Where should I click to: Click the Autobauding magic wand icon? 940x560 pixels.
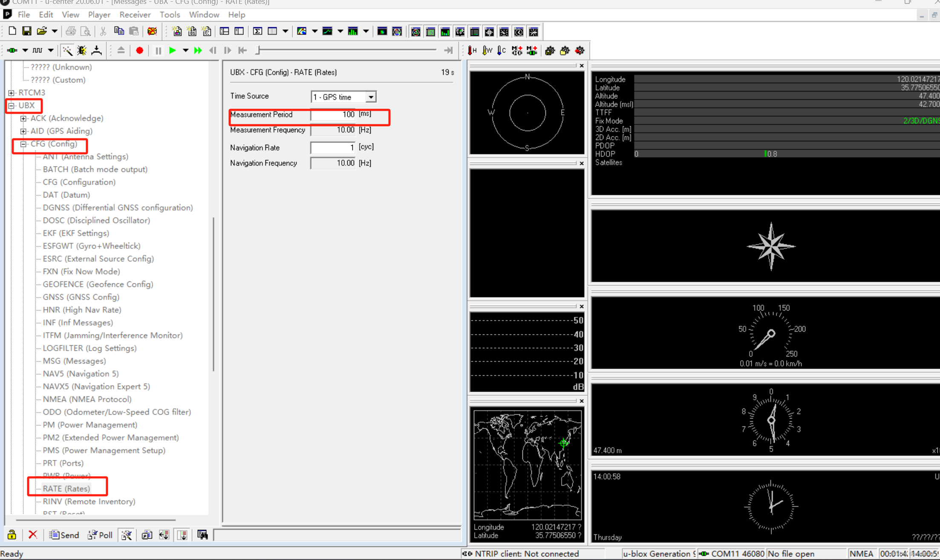pyautogui.click(x=67, y=51)
